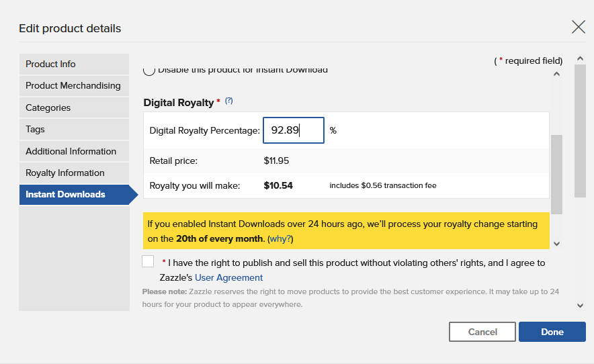Click outer dialog scroll up arrow
This screenshot has height=364, width=594.
(581, 60)
